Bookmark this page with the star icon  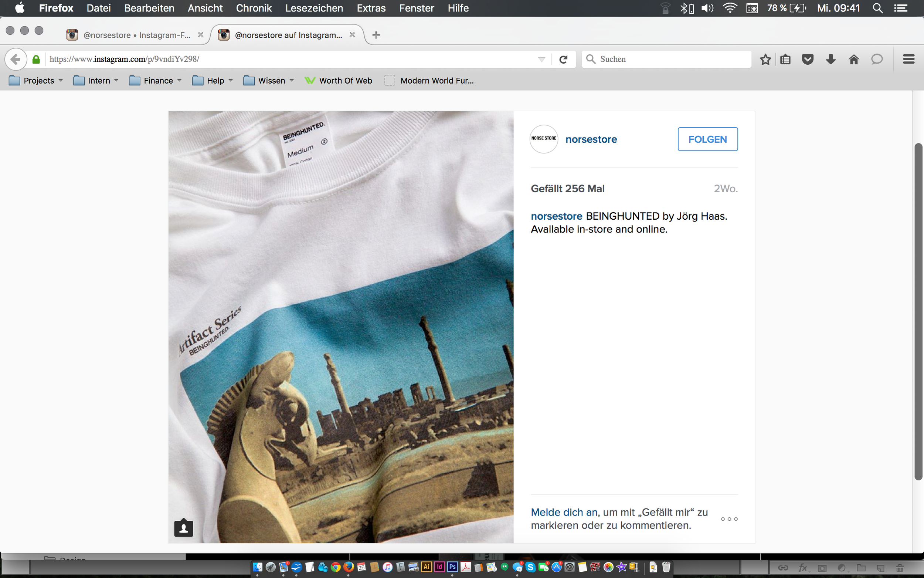tap(765, 59)
